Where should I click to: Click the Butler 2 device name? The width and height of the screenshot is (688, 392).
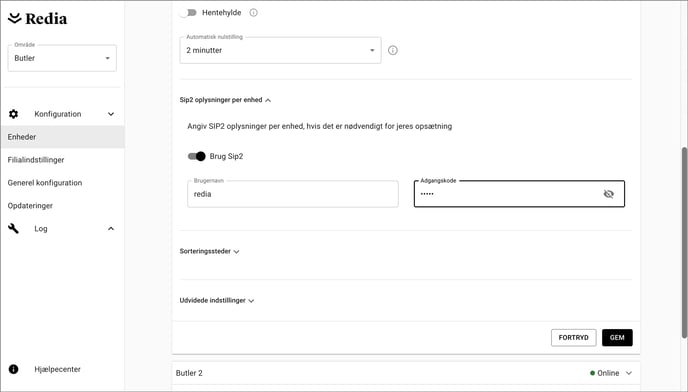tap(189, 373)
